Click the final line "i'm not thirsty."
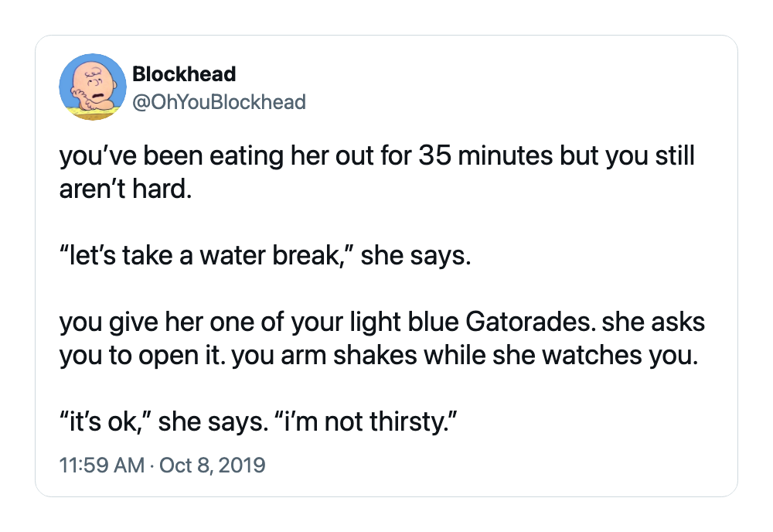Viewport: 773px width, 532px height. pos(364,421)
